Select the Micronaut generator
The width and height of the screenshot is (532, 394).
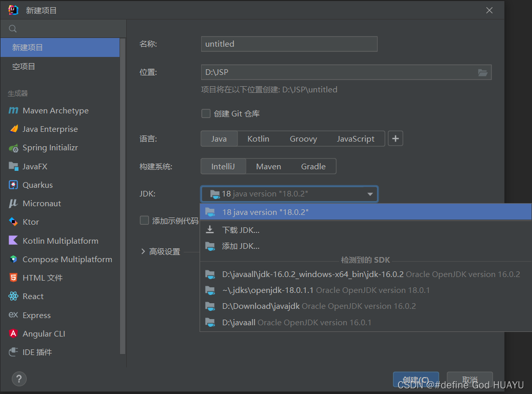click(x=41, y=203)
